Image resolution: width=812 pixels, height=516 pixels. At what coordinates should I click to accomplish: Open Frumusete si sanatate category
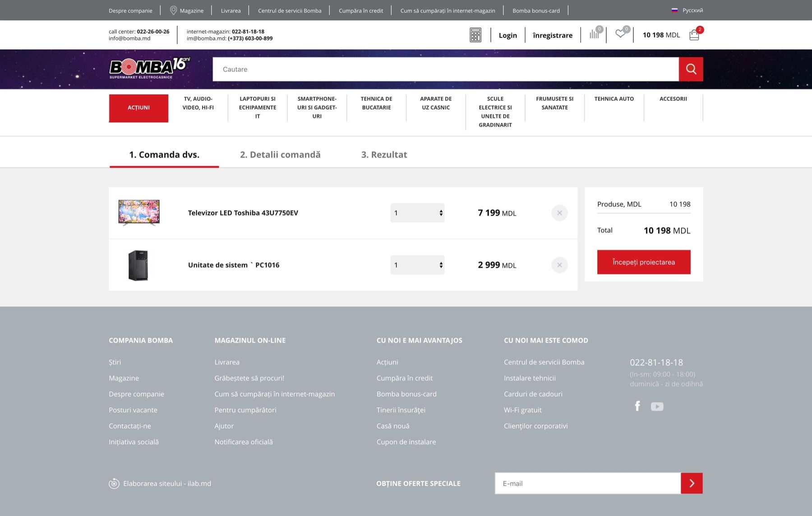click(x=555, y=103)
